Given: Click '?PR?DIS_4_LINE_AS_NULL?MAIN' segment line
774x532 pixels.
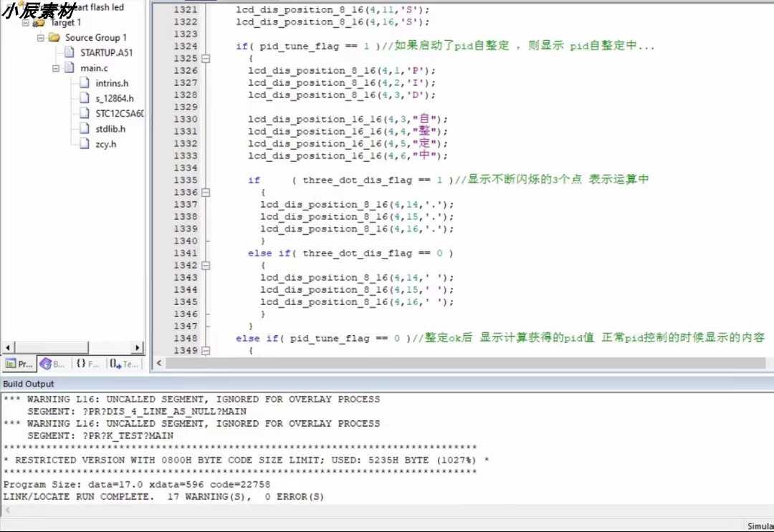Looking at the screenshot, I should [x=137, y=412].
